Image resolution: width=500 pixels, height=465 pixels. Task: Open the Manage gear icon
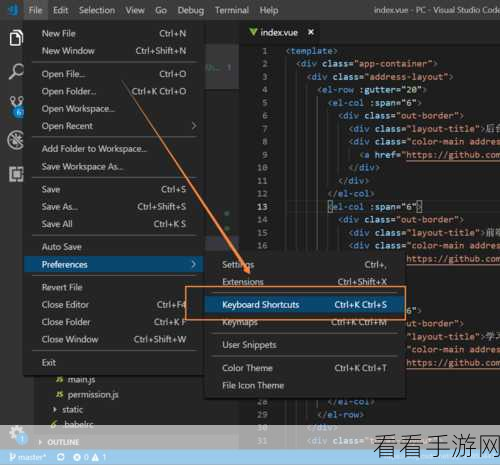(17, 434)
